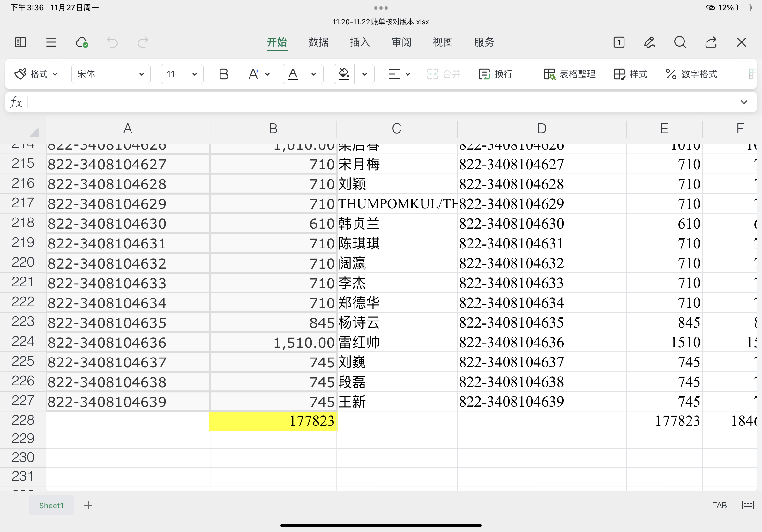This screenshot has width=762, height=532.
Task: Select yellow cell containing 177823
Action: click(273, 421)
